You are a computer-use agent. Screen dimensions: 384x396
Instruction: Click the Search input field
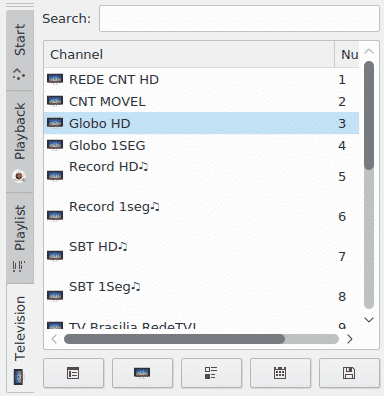click(x=239, y=19)
